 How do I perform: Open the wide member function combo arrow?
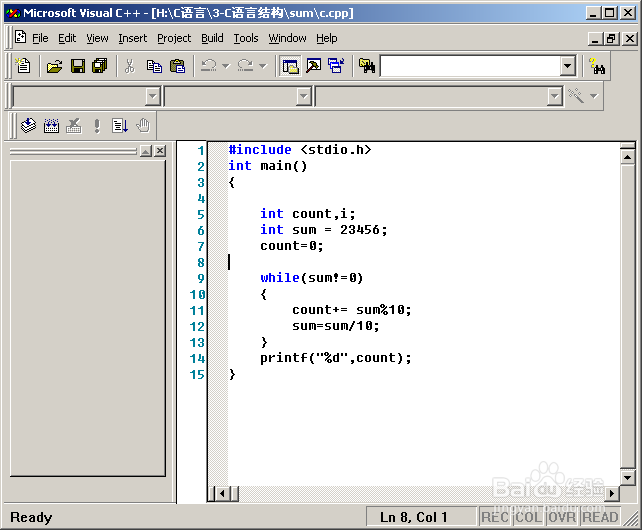click(x=554, y=97)
